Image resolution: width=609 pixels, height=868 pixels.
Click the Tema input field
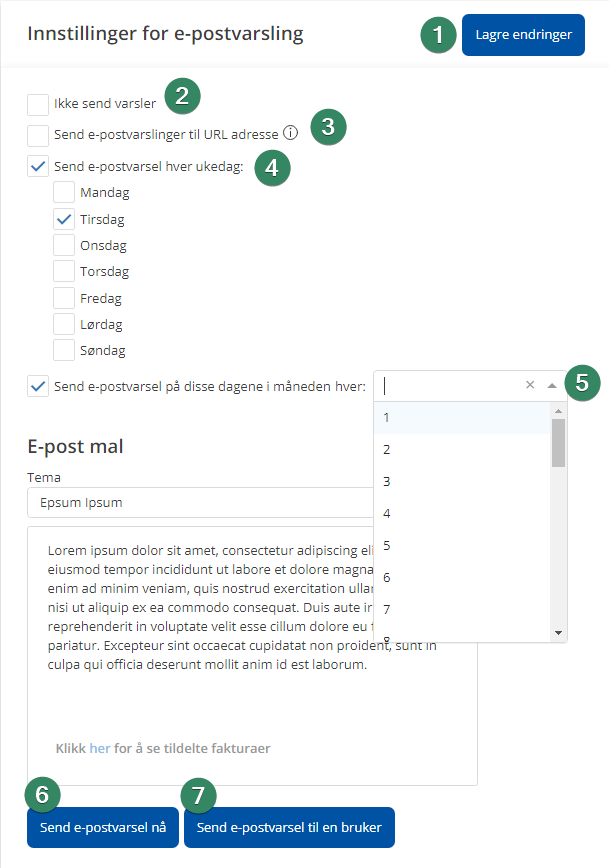[200, 502]
